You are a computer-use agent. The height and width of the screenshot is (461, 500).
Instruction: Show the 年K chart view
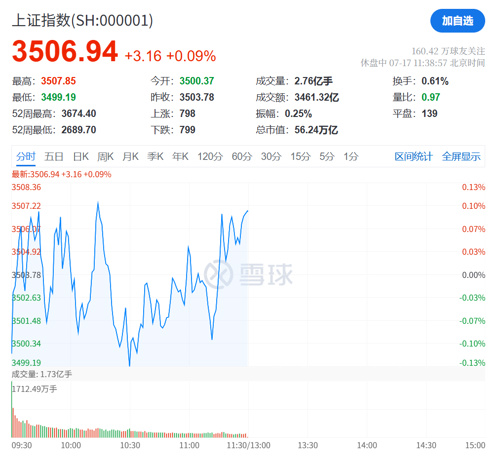point(180,156)
